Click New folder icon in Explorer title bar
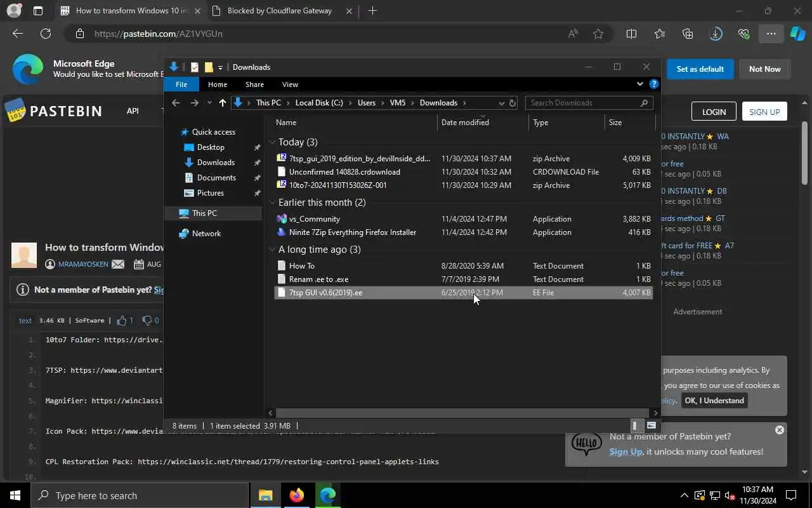This screenshot has width=812, height=508. (208, 67)
